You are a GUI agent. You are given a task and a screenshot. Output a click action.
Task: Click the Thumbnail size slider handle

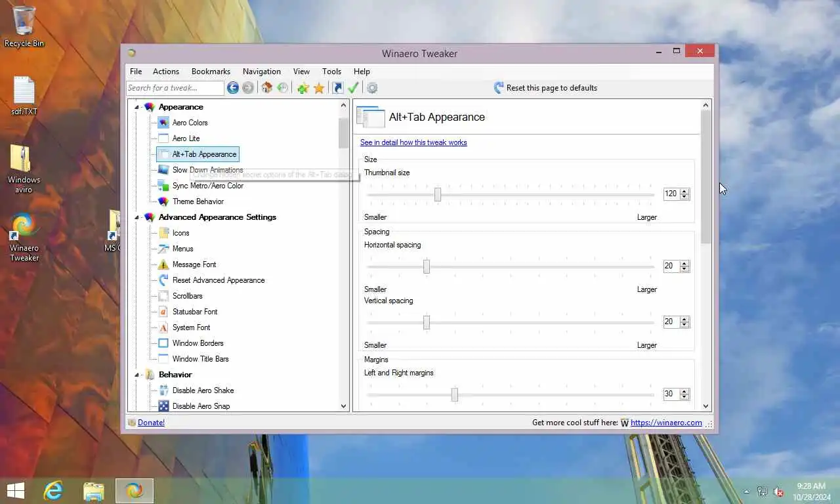pos(438,194)
